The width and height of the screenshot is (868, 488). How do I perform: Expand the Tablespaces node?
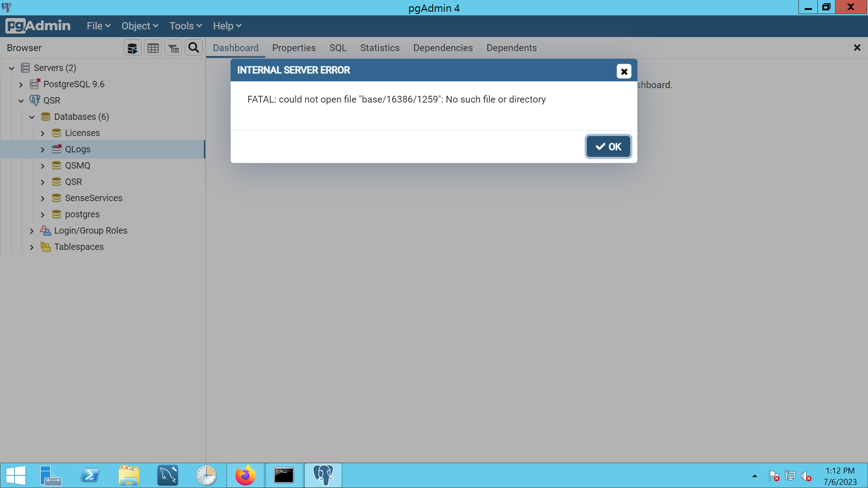(x=32, y=247)
